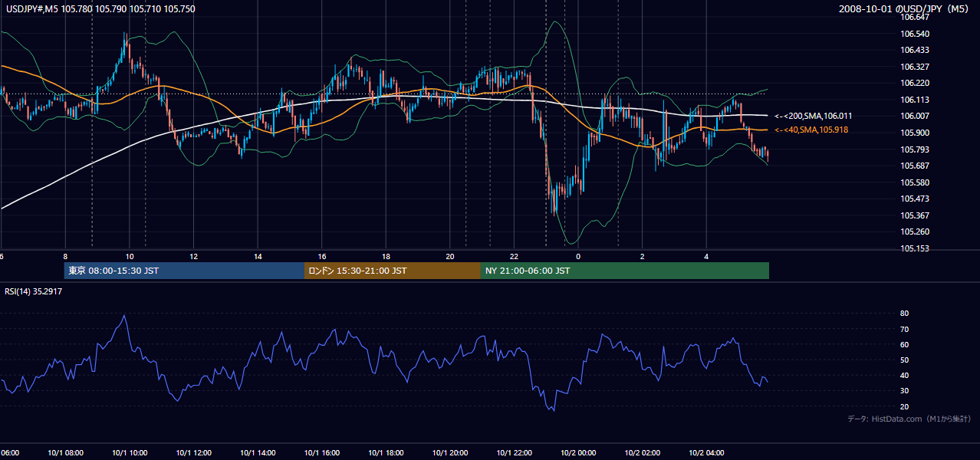
Task: Click the 10/2 00:00 time axis label
Action: tap(578, 452)
